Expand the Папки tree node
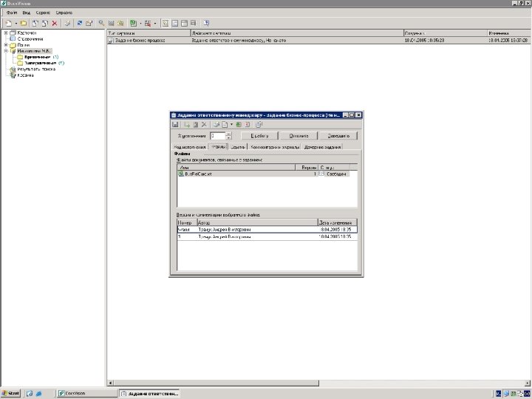532x399 pixels. pos(6,45)
